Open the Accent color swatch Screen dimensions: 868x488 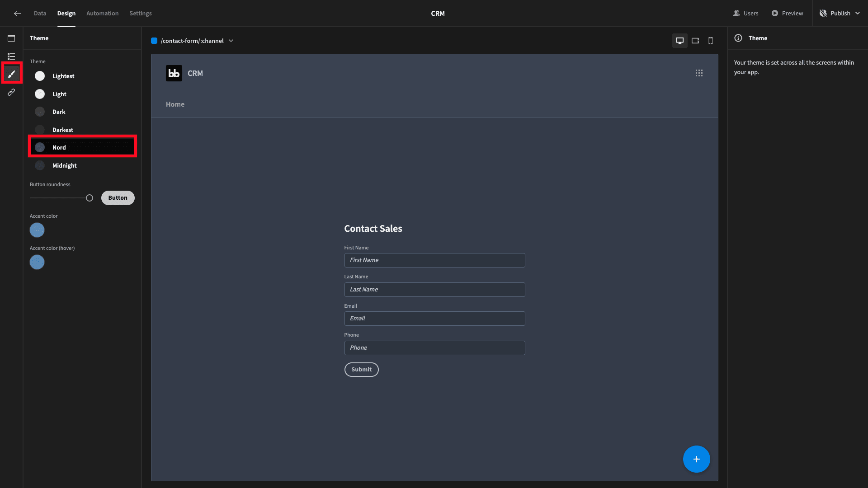click(x=37, y=230)
